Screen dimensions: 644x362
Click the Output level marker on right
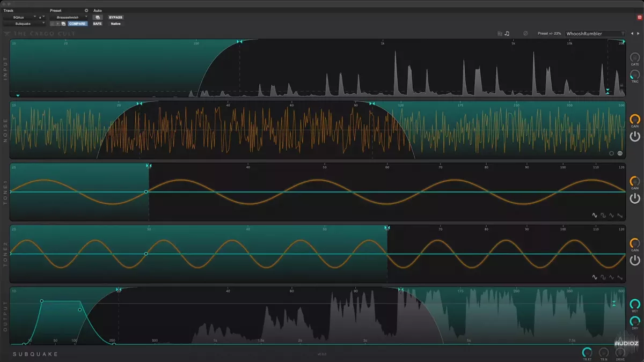pos(614,304)
